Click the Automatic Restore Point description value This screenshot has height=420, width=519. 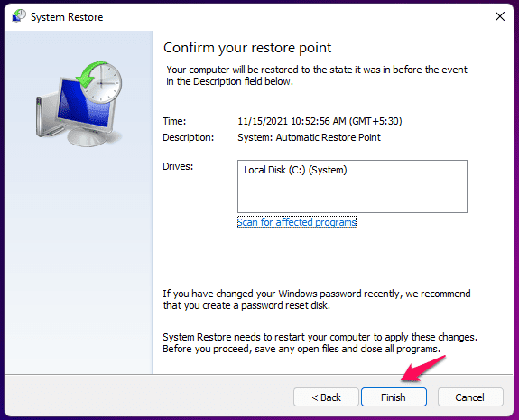point(310,137)
